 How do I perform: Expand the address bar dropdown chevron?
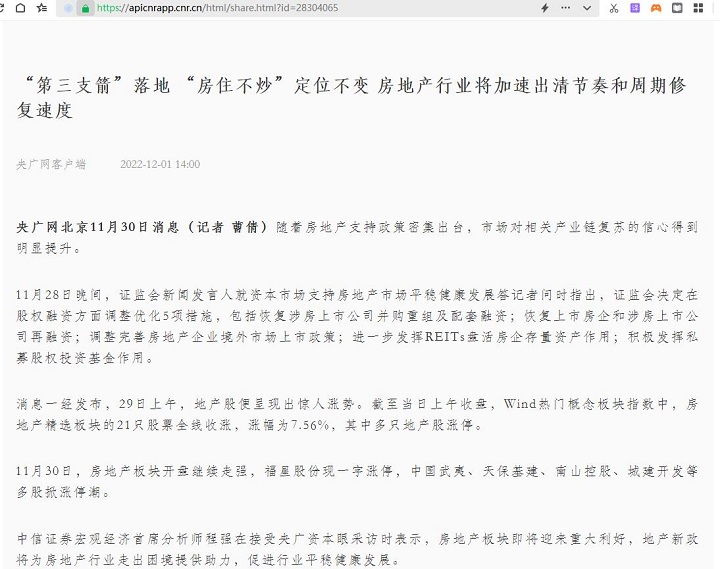point(586,8)
